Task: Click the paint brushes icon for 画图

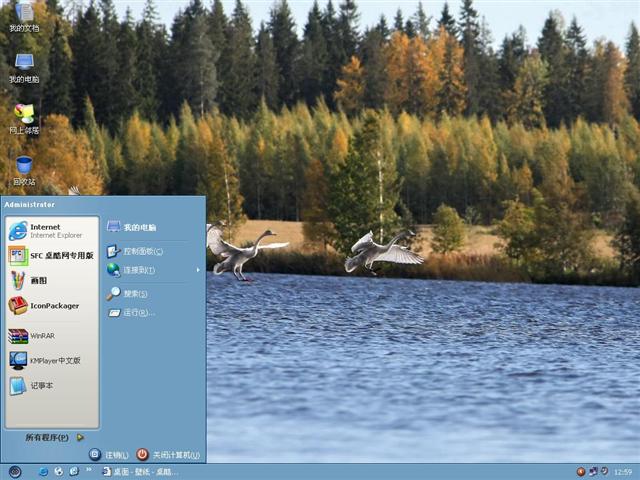Action: click(x=18, y=281)
